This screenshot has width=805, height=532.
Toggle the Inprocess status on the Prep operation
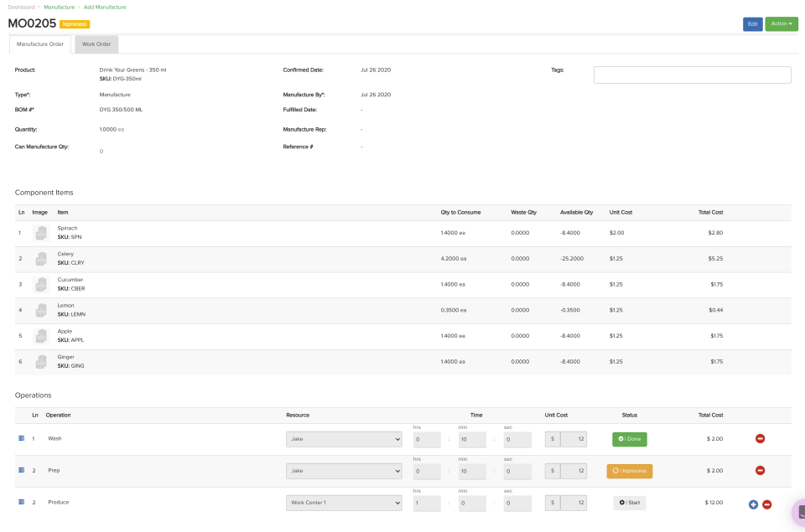(x=630, y=470)
